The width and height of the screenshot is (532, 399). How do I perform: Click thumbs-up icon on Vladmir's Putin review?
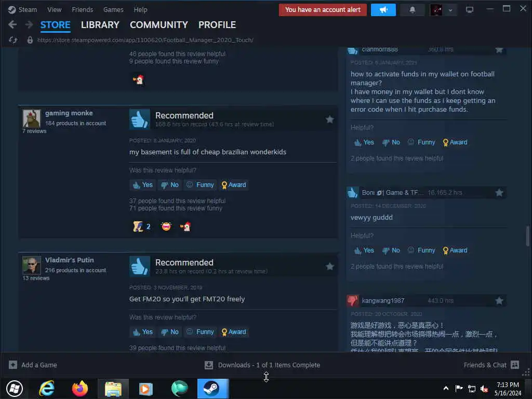click(139, 266)
